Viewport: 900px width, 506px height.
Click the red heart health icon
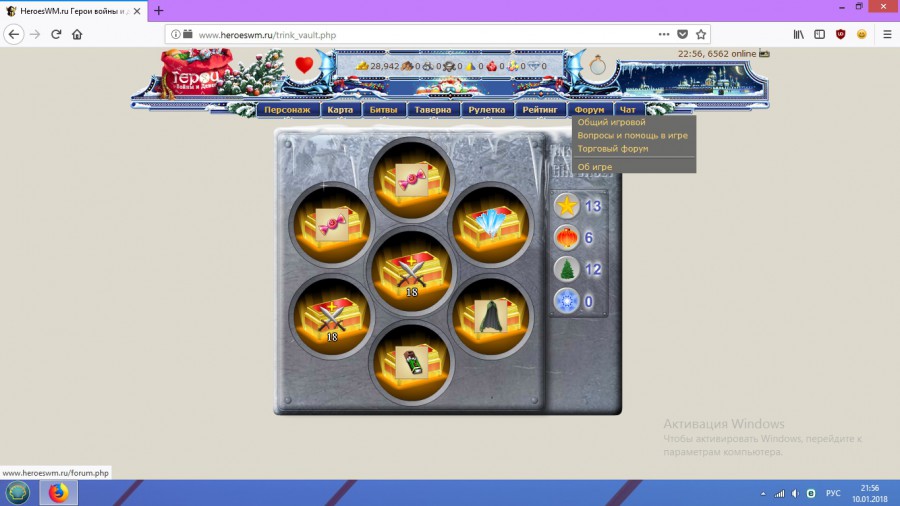[x=304, y=65]
